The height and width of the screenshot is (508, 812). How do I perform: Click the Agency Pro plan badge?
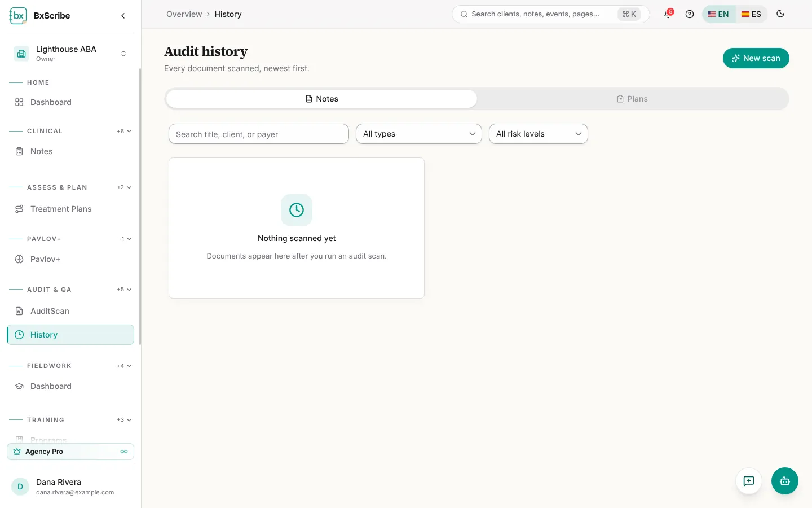coord(70,452)
